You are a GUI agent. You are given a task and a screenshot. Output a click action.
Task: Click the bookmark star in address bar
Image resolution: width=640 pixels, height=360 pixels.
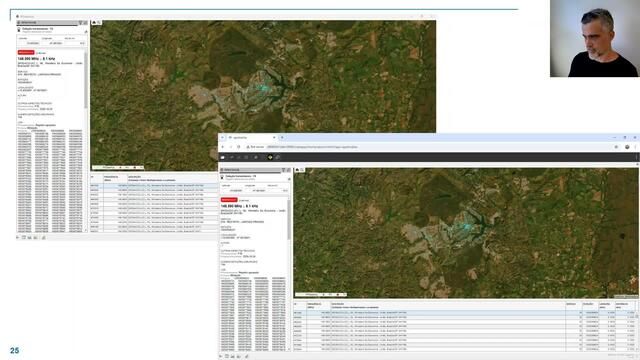coord(616,147)
